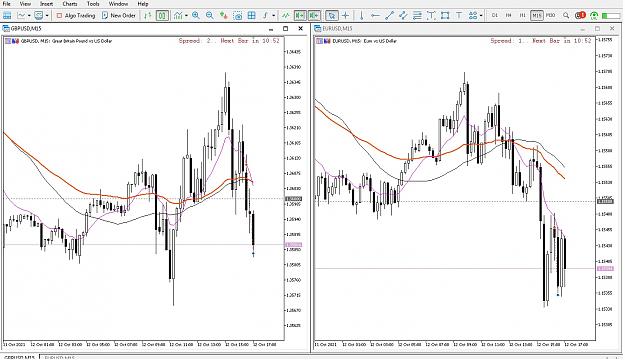Switch to bar chart display
This screenshot has height=360, width=625.
click(x=148, y=16)
